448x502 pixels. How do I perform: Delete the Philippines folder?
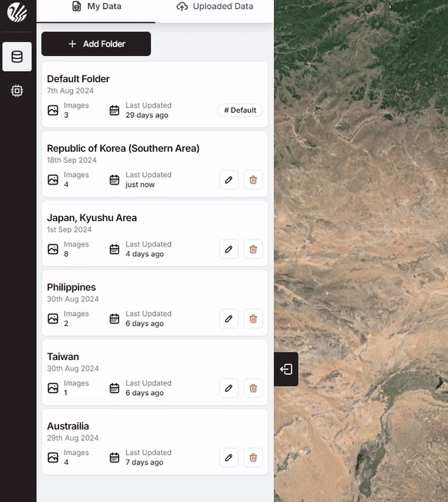click(253, 319)
